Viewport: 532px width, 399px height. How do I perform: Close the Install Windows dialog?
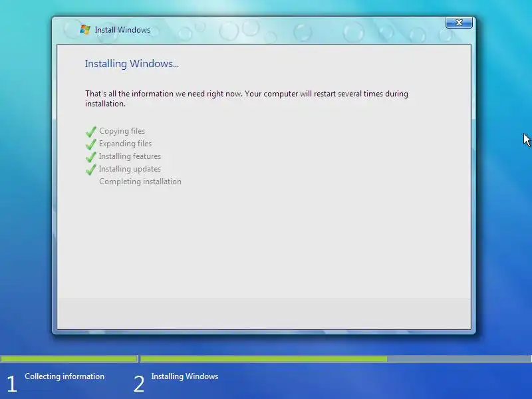(x=459, y=23)
